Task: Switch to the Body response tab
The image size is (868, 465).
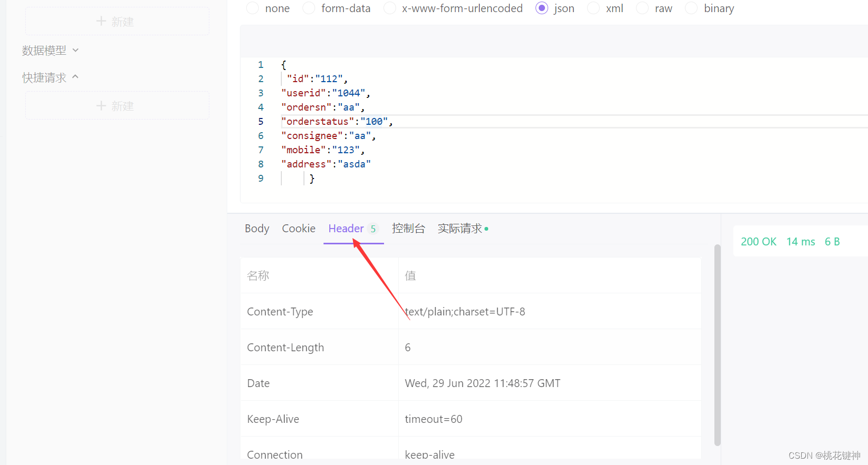Action: coord(257,229)
